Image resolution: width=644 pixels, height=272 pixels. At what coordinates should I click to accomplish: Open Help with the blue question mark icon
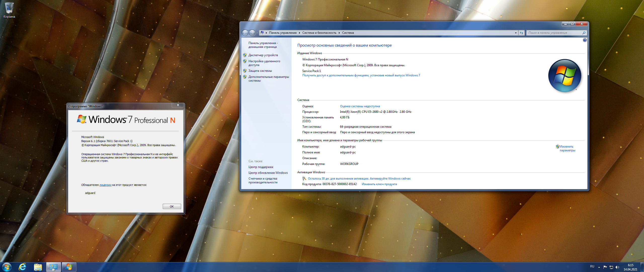click(x=585, y=40)
